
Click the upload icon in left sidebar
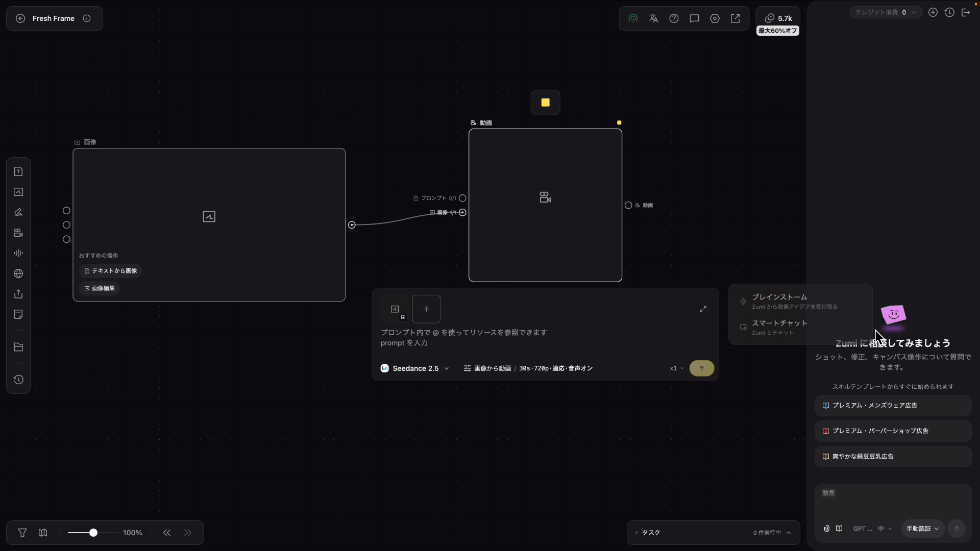(18, 294)
